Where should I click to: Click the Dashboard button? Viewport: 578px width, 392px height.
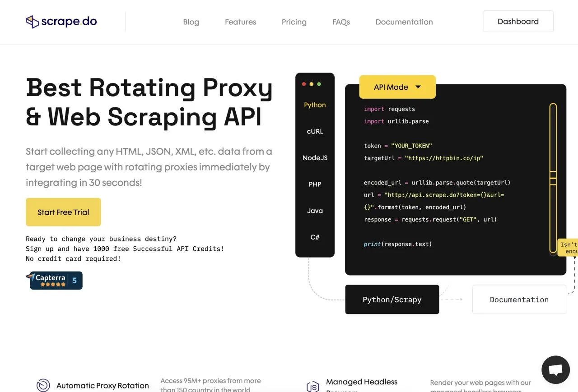pyautogui.click(x=518, y=21)
